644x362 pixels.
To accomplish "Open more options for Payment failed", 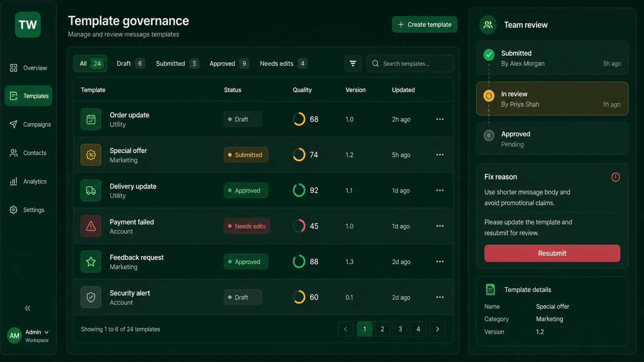I will coord(440,226).
